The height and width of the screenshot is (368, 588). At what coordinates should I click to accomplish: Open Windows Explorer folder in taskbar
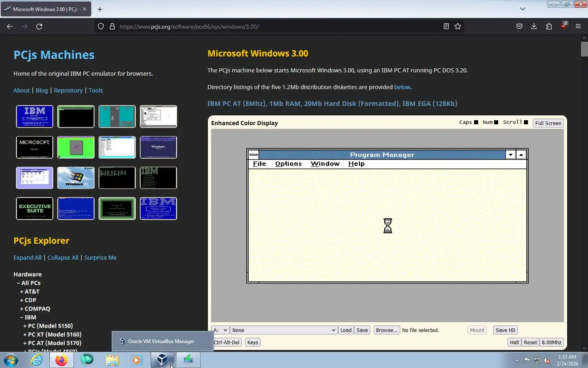coord(112,360)
